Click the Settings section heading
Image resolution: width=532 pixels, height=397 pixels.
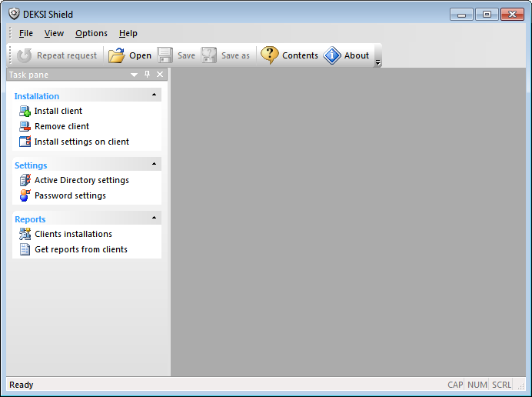click(31, 165)
